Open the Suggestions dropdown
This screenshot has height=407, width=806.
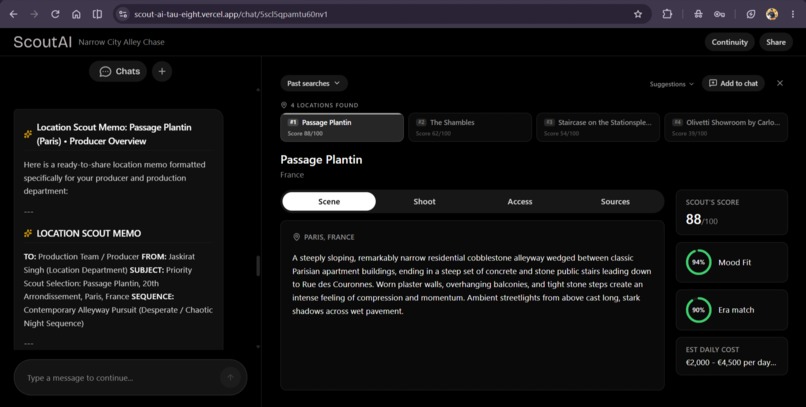click(671, 84)
